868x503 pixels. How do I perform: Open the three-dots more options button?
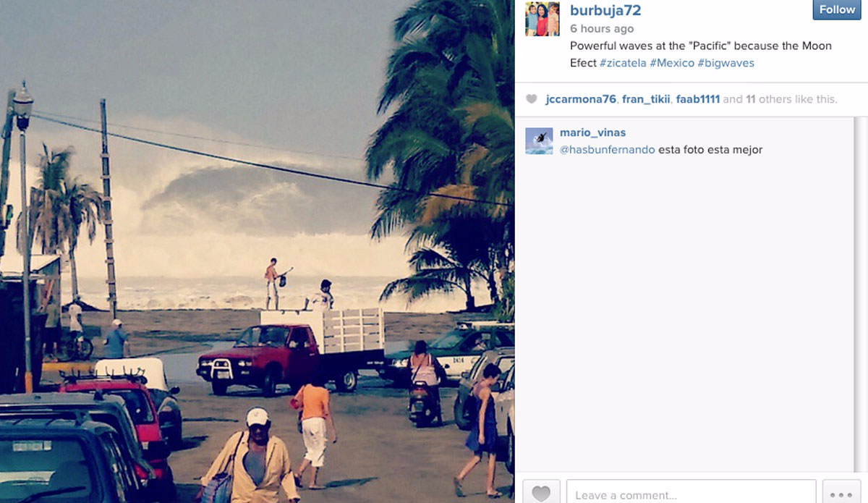[841, 492]
